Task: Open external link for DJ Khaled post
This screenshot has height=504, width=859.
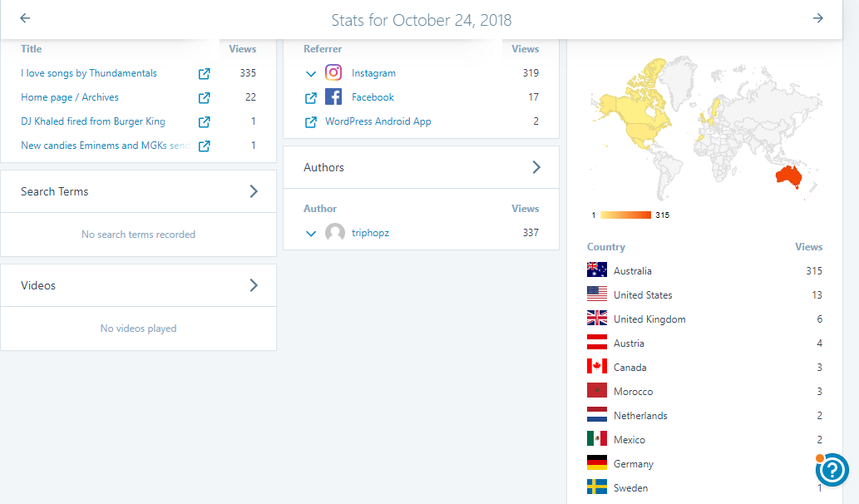Action: pyautogui.click(x=205, y=122)
